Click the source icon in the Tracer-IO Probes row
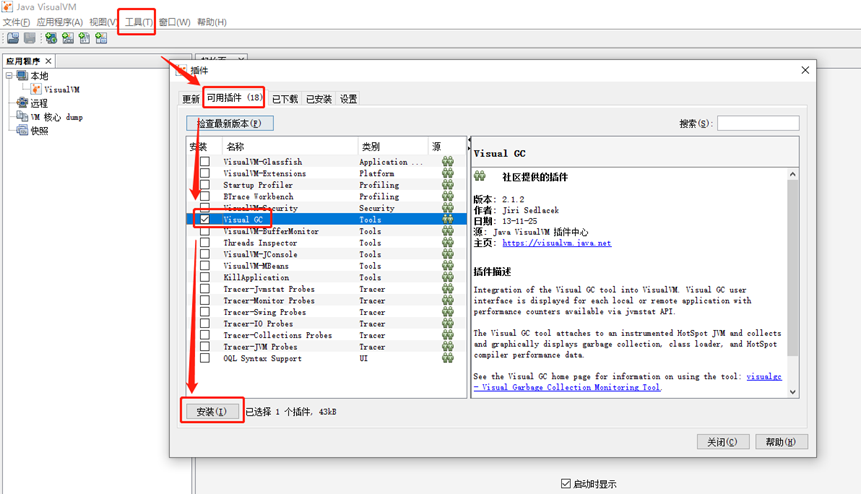This screenshot has width=861, height=494. [448, 323]
